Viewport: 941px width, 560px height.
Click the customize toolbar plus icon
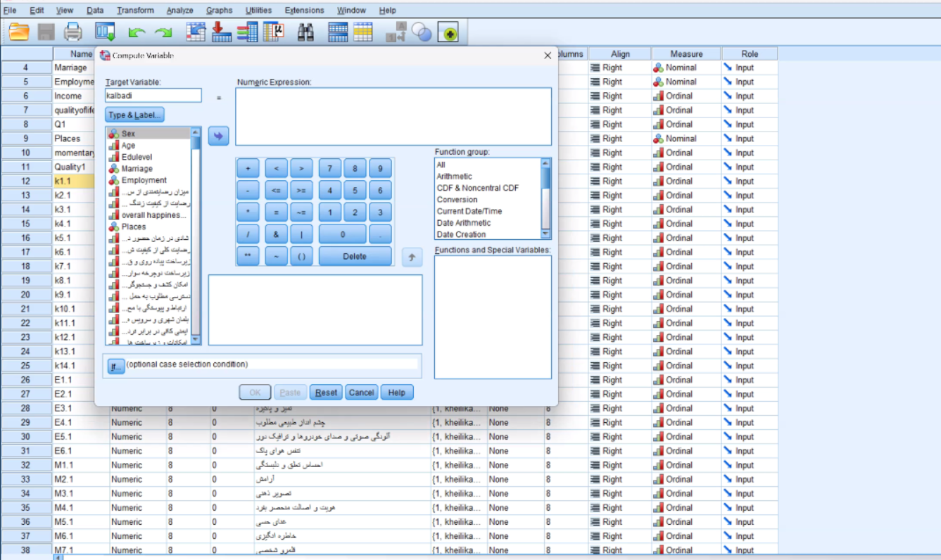(x=448, y=32)
